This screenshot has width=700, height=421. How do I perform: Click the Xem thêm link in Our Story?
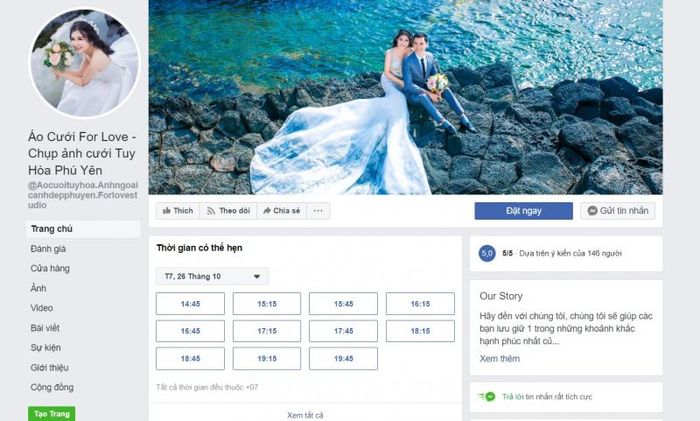coord(500,358)
